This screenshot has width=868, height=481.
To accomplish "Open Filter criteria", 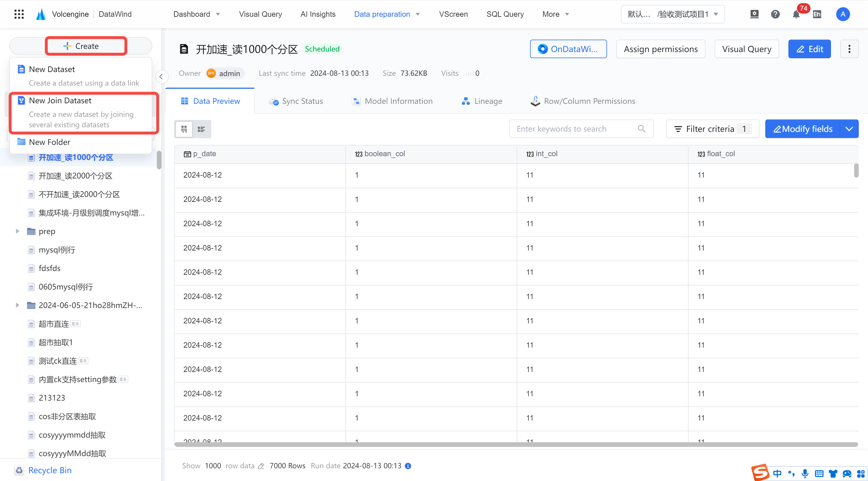I will 712,129.
